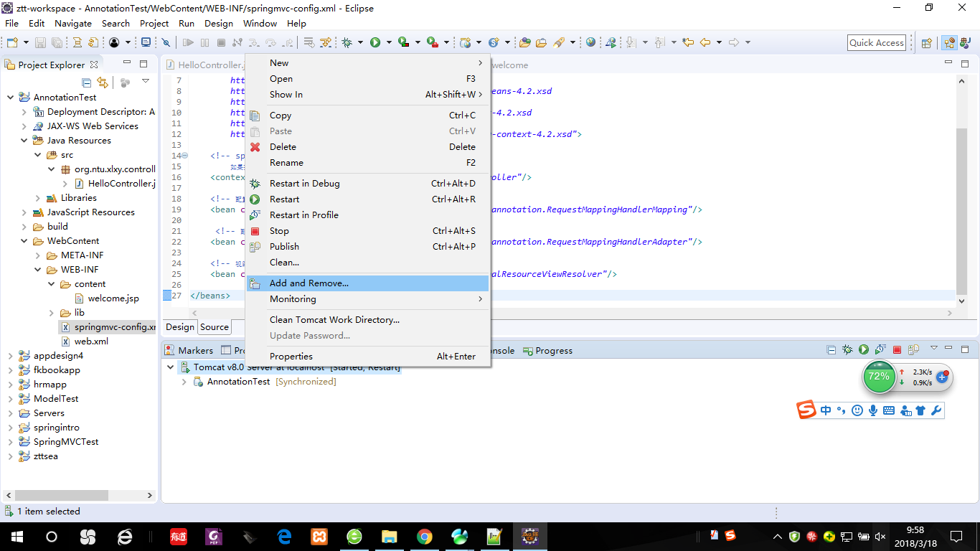Choose 'Clean Tomcat Work Directory...' menu item
Viewport: 980px width, 551px height.
pyautogui.click(x=367, y=320)
